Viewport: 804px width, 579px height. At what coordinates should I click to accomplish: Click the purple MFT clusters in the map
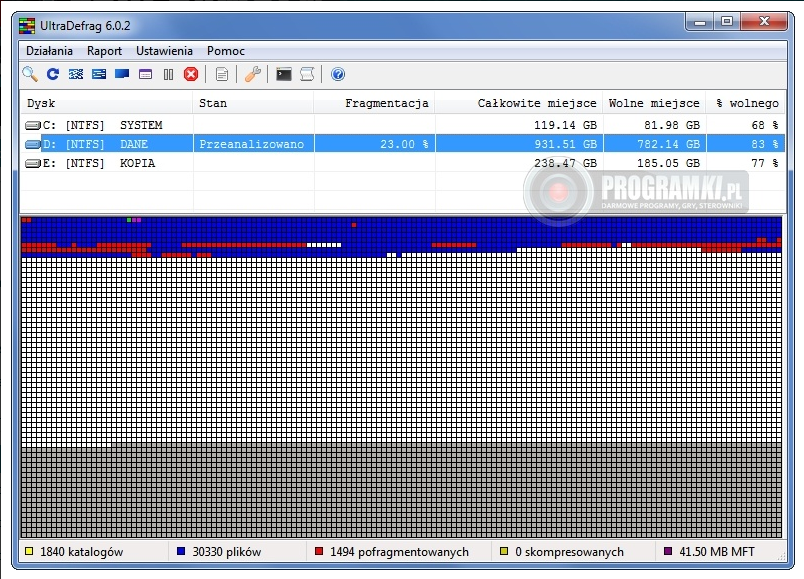(136, 220)
